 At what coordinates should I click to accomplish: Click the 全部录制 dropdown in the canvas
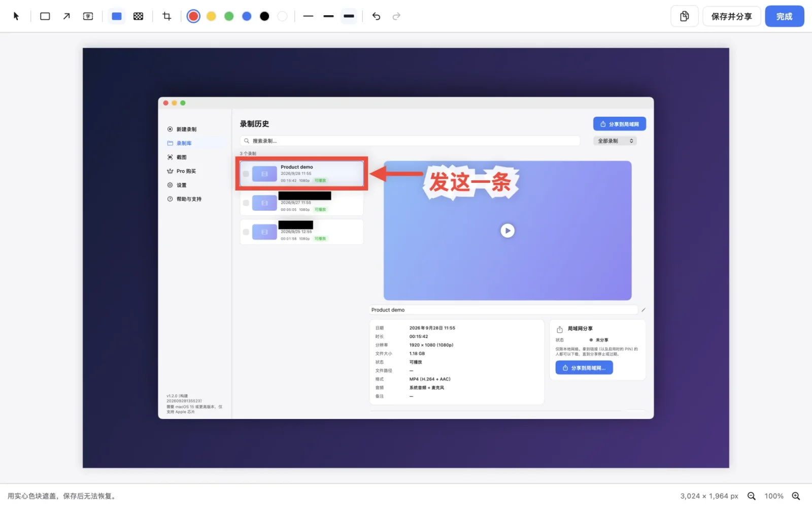coord(615,141)
